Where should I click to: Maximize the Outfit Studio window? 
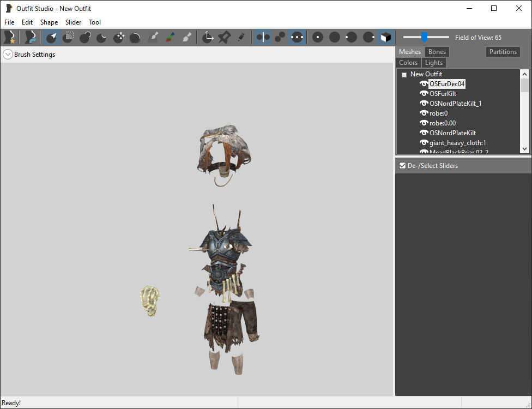point(494,9)
